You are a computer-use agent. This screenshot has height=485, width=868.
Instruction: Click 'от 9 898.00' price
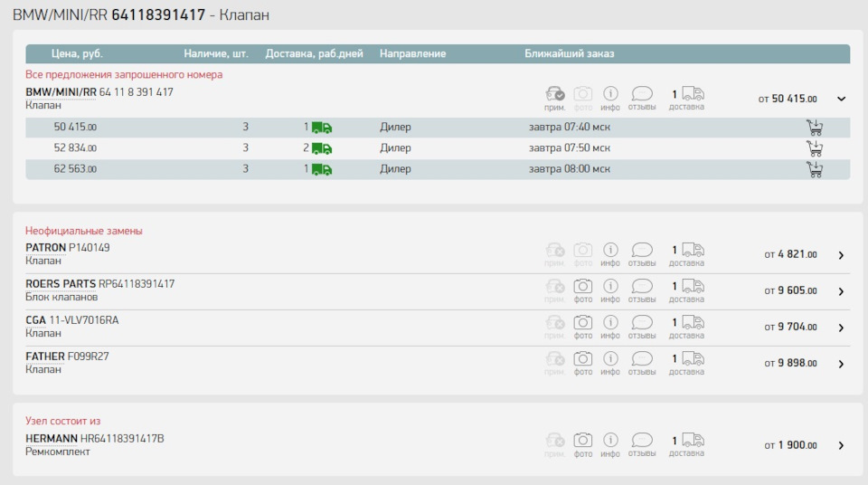[x=790, y=363]
